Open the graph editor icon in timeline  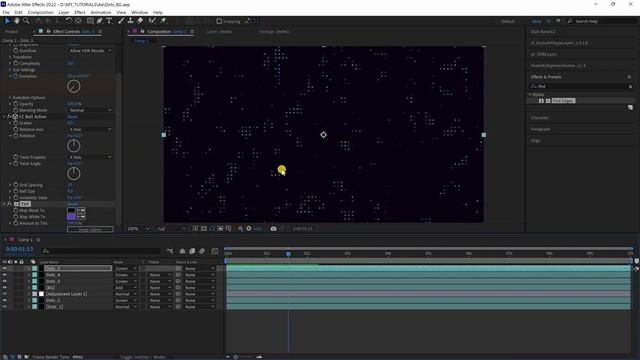tap(215, 251)
